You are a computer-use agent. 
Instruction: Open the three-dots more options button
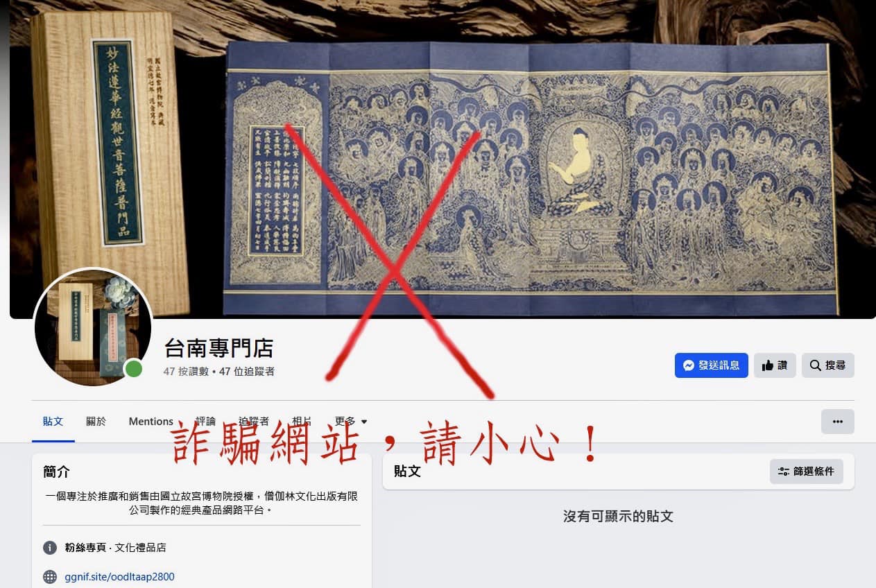[x=837, y=422]
